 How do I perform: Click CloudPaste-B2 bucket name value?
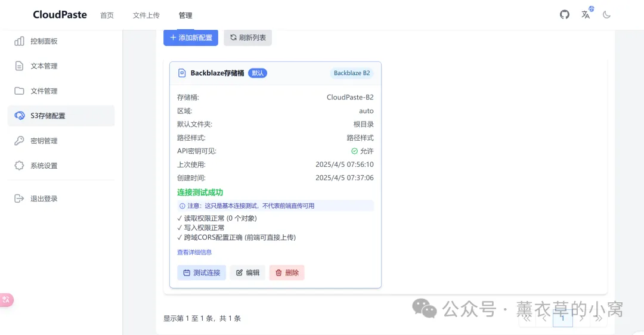pos(350,97)
